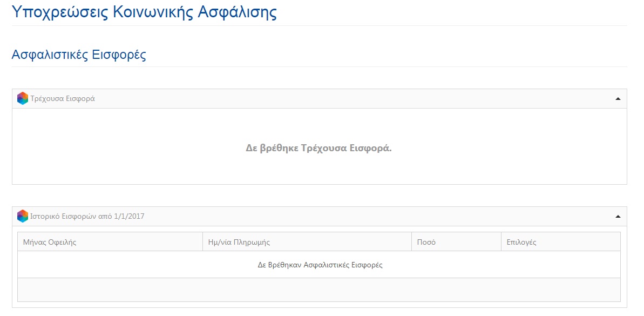Image resolution: width=644 pixels, height=316 pixels.
Task: Click the Τρέχουσα Εισφορά panel title text
Action: click(x=63, y=99)
